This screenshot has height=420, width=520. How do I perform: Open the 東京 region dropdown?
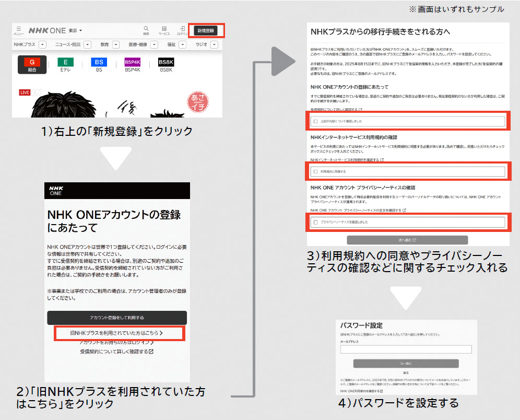coord(74,31)
